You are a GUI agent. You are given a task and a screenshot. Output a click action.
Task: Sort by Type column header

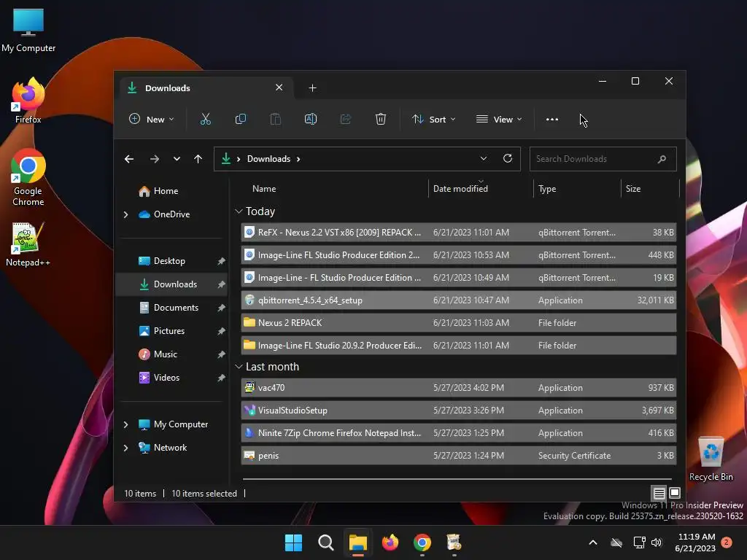[547, 189]
